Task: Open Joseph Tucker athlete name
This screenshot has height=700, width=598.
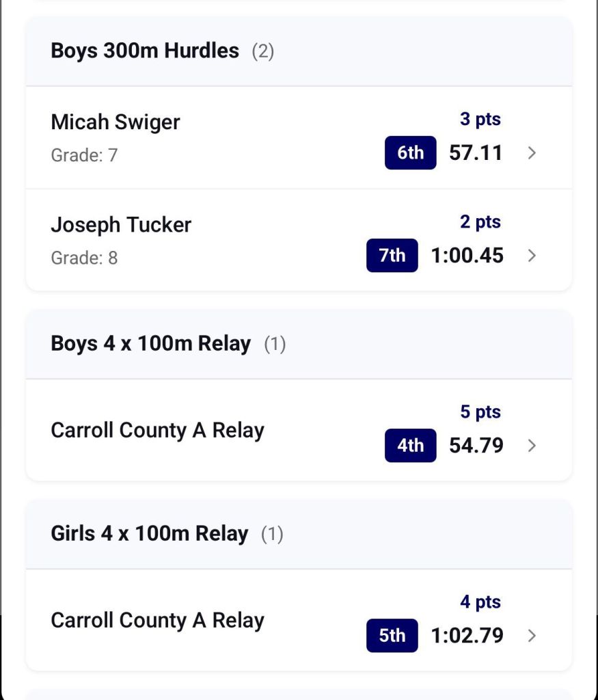Action: (121, 225)
